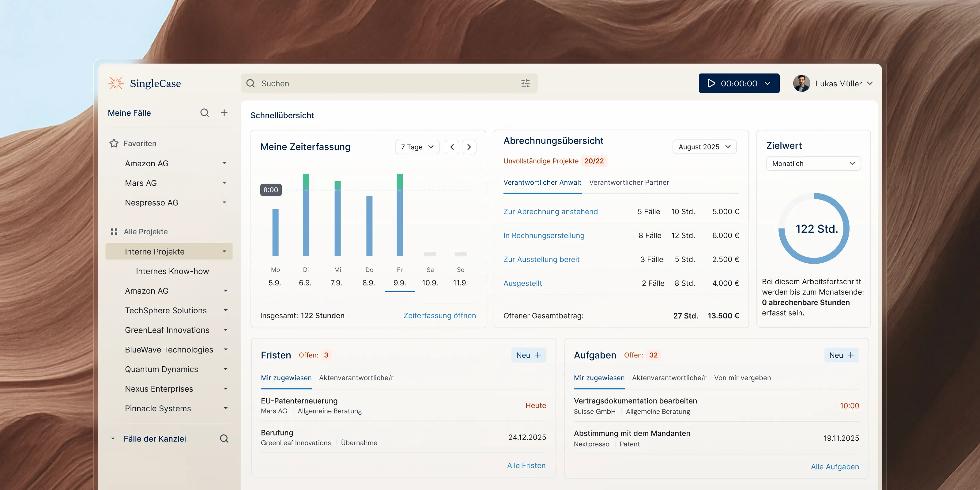Go to previous week in Zeiterfassung
This screenshot has width=980, height=490.
452,147
